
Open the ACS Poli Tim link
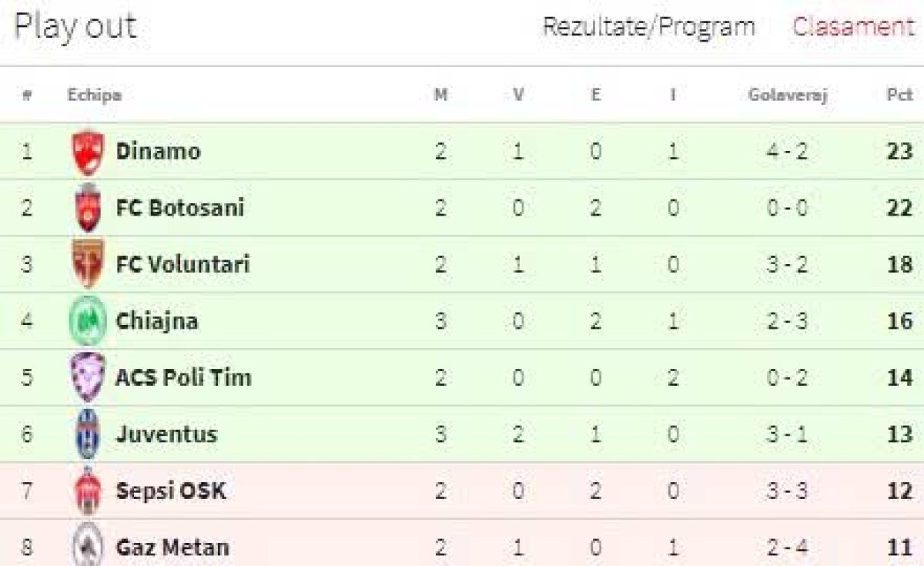pyautogui.click(x=183, y=377)
